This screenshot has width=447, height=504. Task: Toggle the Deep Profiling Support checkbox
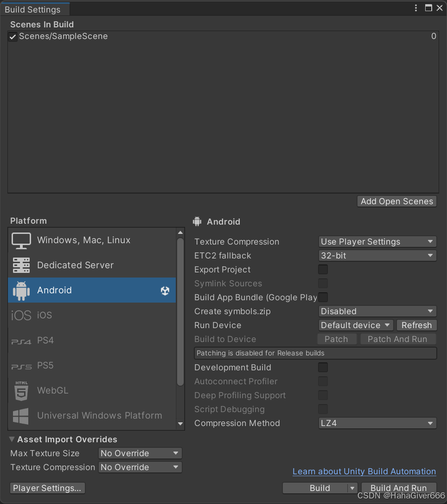coord(323,395)
